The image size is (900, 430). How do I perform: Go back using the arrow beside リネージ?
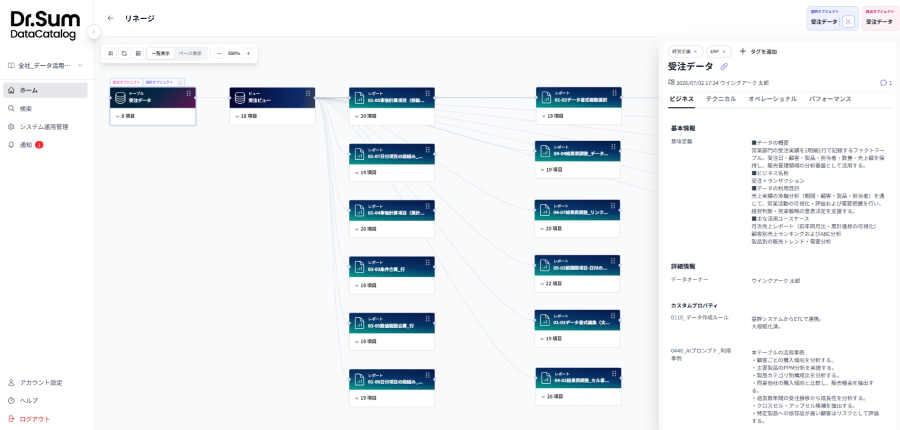point(111,18)
